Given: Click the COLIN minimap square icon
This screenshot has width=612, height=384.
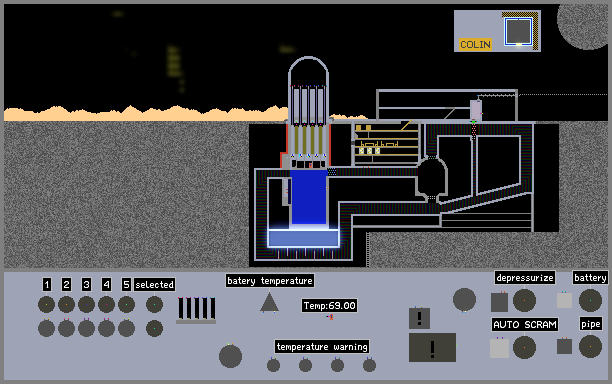Looking at the screenshot, I should click(518, 30).
